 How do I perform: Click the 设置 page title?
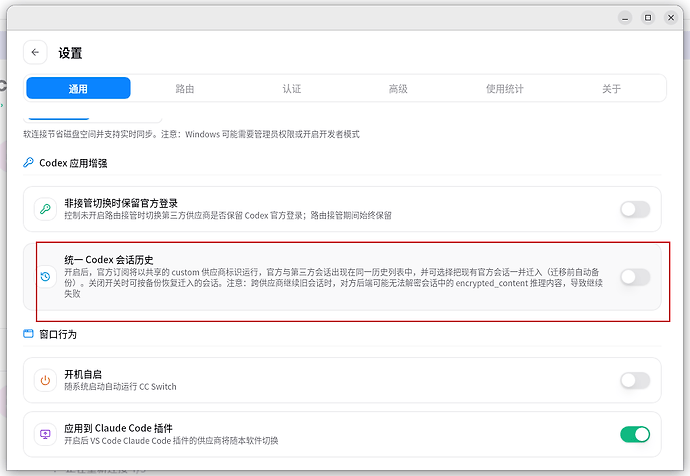click(x=70, y=53)
